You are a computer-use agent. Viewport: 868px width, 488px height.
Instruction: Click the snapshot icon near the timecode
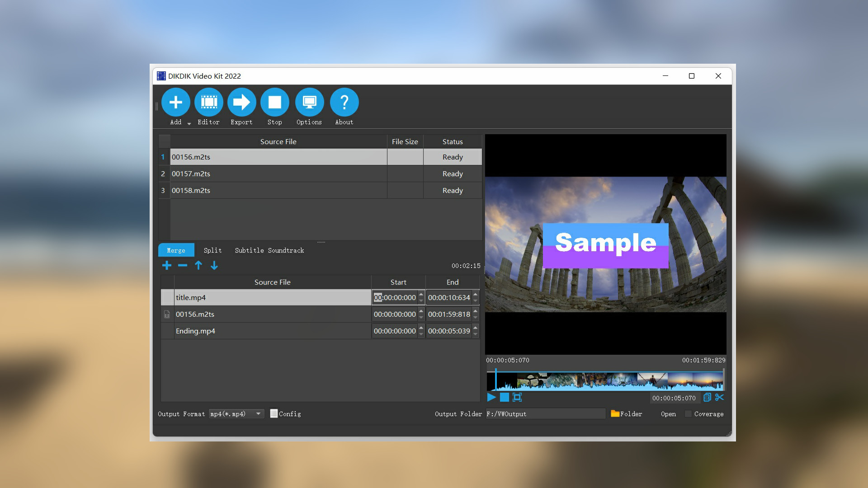708,398
